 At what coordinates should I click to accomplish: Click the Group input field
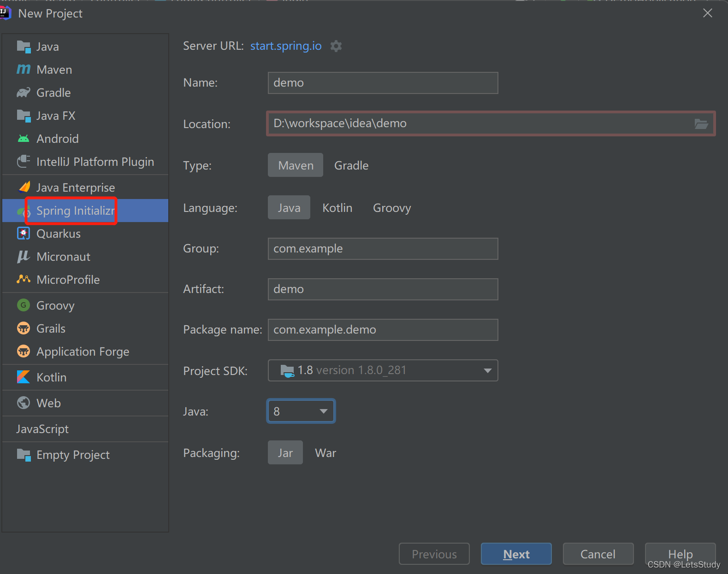(x=383, y=249)
